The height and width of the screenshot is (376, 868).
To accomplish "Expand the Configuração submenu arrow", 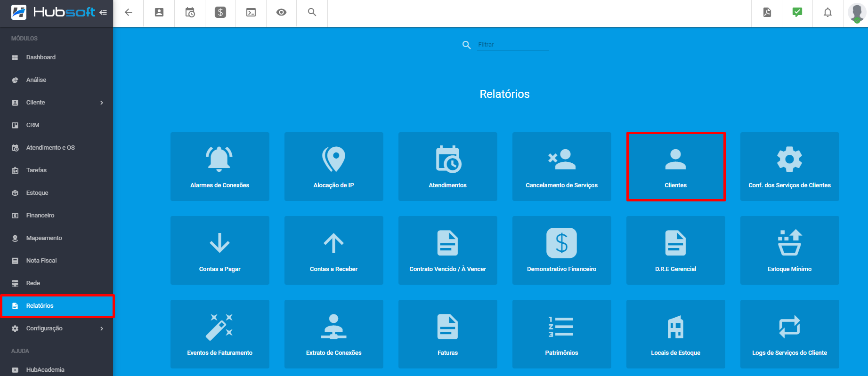I will coord(102,328).
